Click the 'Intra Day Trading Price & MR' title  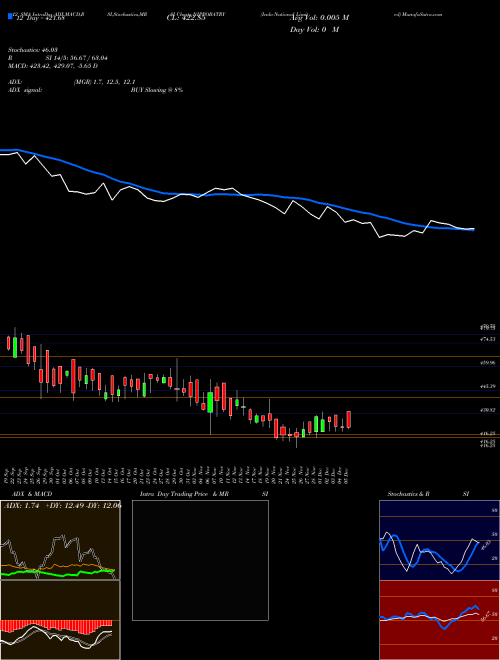click(184, 494)
